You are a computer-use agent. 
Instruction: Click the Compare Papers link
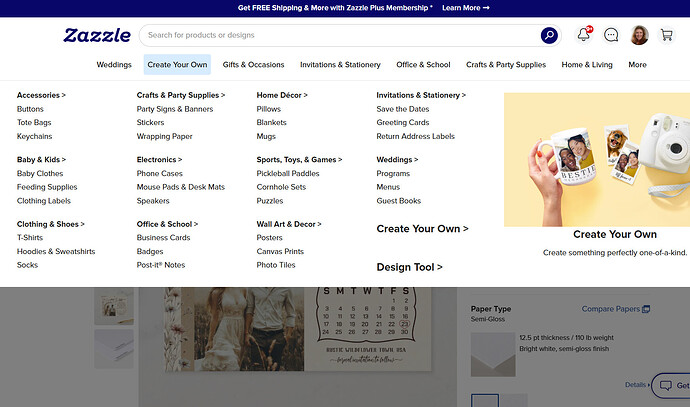click(x=611, y=309)
